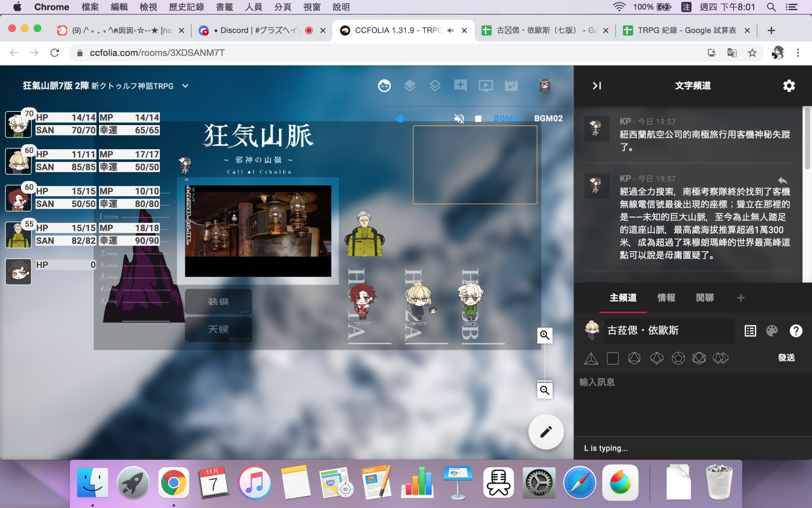
Task: Open the pencil edit floating button
Action: tap(546, 432)
